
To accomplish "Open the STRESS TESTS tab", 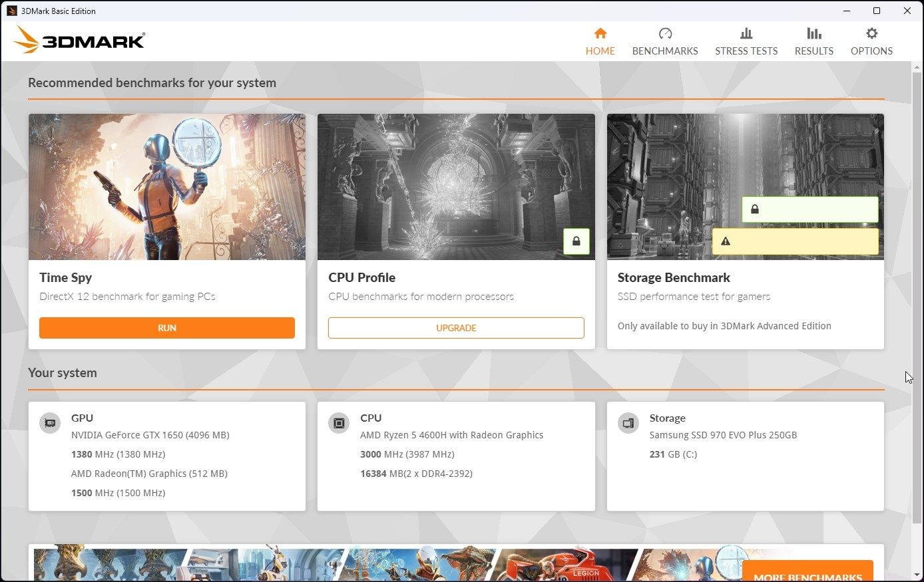I will 746,41.
